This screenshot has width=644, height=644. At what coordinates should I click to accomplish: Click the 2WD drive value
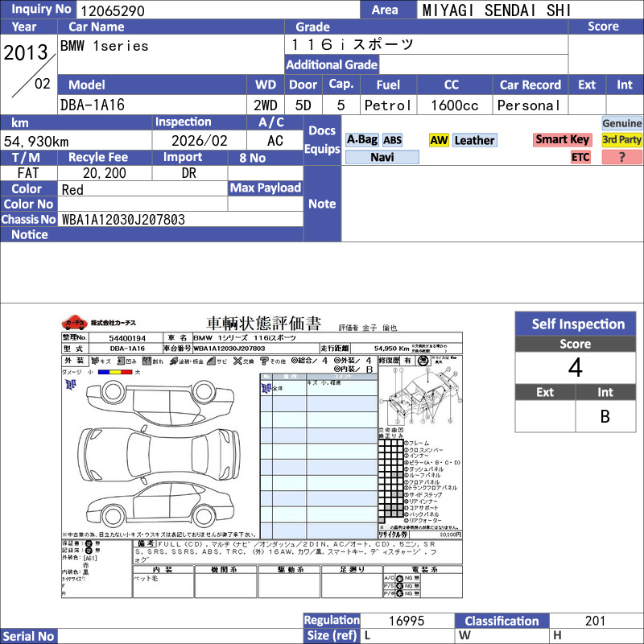point(266,105)
